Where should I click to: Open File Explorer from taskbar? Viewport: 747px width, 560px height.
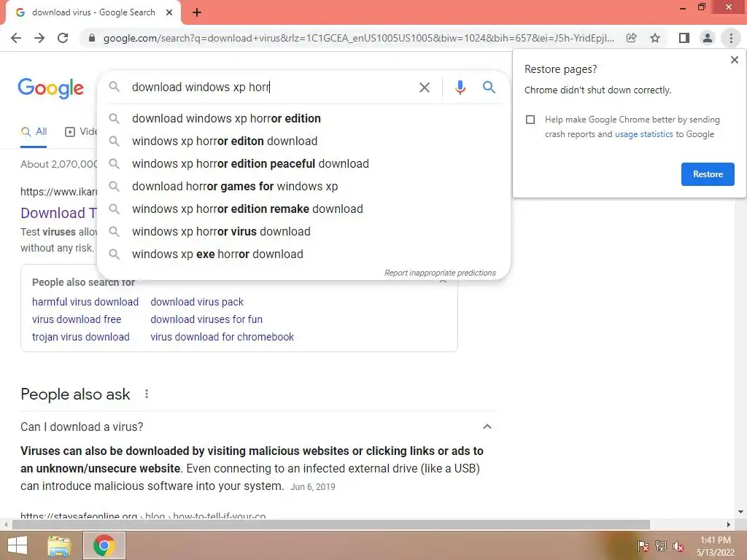[59, 545]
